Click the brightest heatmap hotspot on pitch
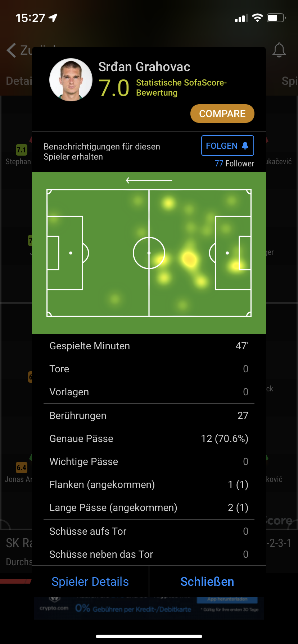298x644 pixels. click(x=189, y=258)
